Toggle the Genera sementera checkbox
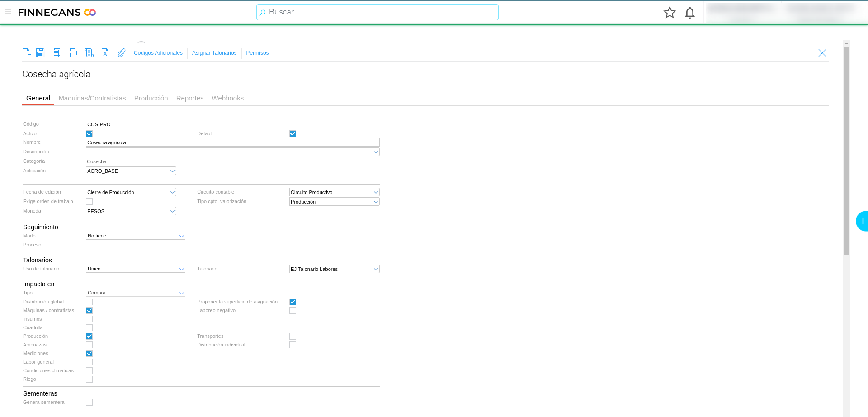The image size is (868, 417). click(x=90, y=403)
